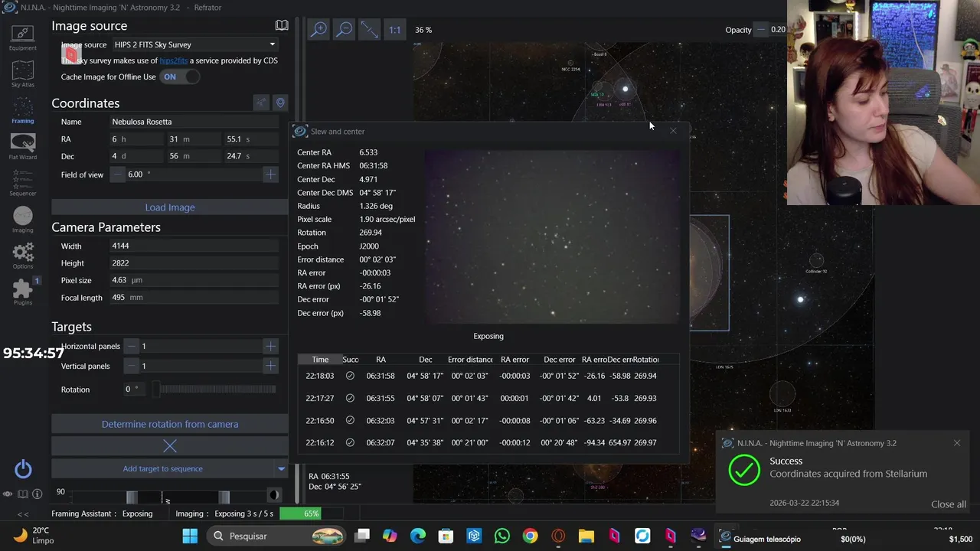
Task: Click the Load Image button
Action: pyautogui.click(x=170, y=207)
